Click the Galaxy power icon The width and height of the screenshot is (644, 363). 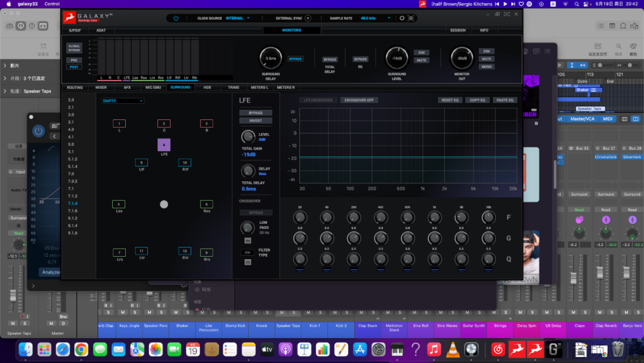(x=176, y=18)
